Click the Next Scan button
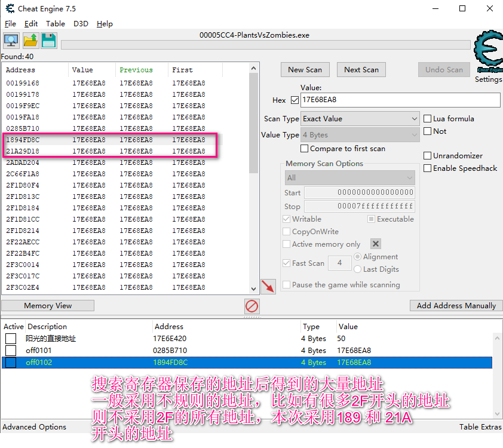503x448 pixels. tap(361, 69)
